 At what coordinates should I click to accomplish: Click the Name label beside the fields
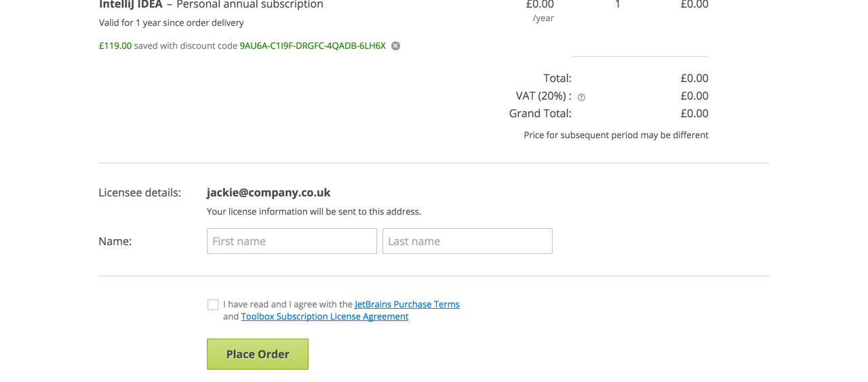coord(115,241)
